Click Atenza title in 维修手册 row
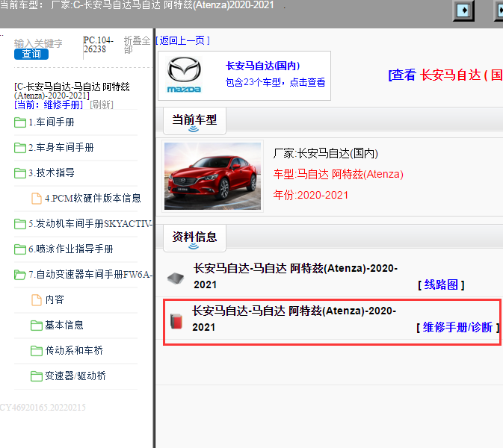 pyautogui.click(x=294, y=319)
